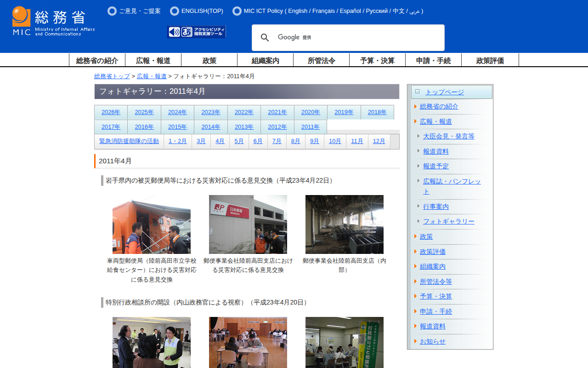Open the 予算・決算 main menu
588x368 pixels.
point(377,60)
